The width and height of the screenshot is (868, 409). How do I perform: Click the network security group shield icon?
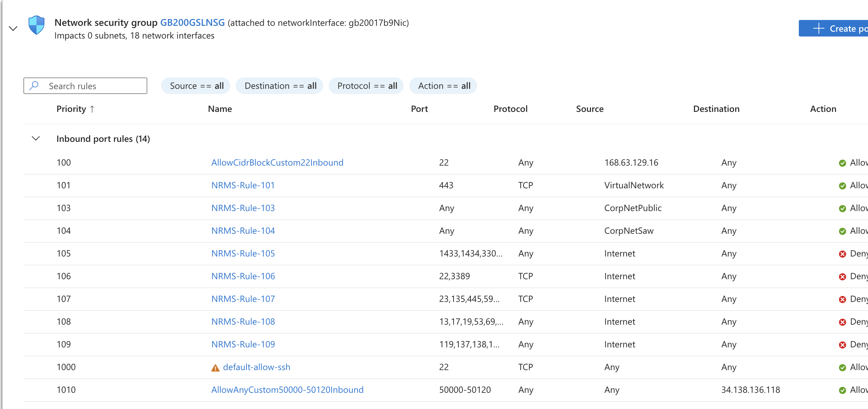tap(36, 25)
